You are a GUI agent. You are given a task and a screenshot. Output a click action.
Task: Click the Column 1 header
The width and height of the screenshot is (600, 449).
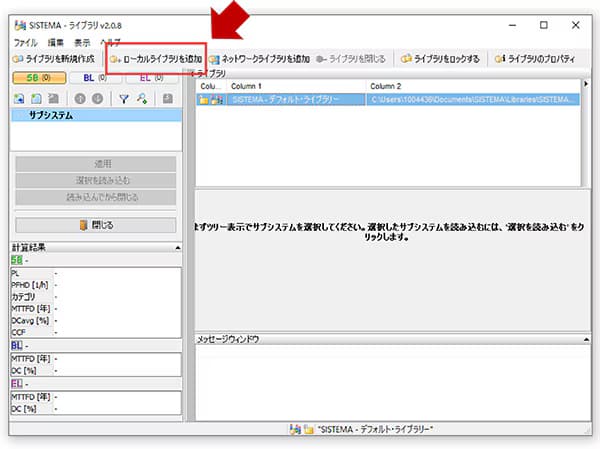click(296, 86)
